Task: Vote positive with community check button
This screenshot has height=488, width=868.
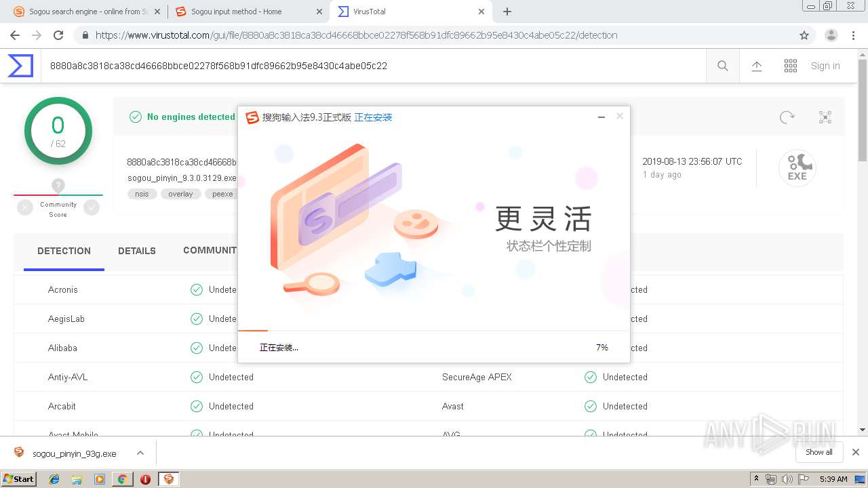Action: click(92, 208)
